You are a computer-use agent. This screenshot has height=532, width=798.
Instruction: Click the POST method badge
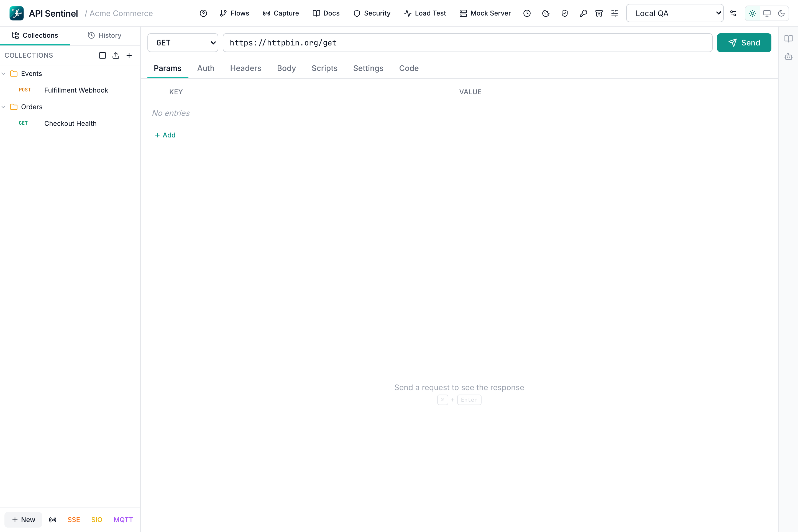25,90
